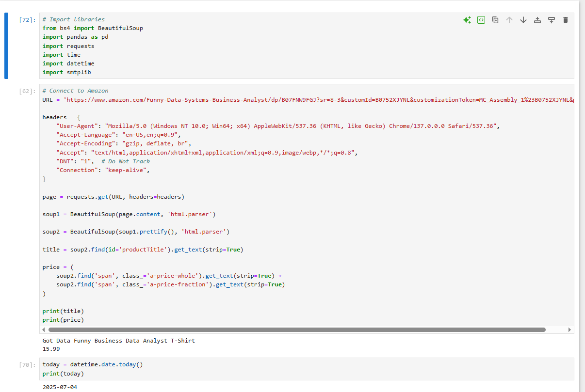Insert a new cell above
This screenshot has width=585, height=392.
pyautogui.click(x=537, y=20)
